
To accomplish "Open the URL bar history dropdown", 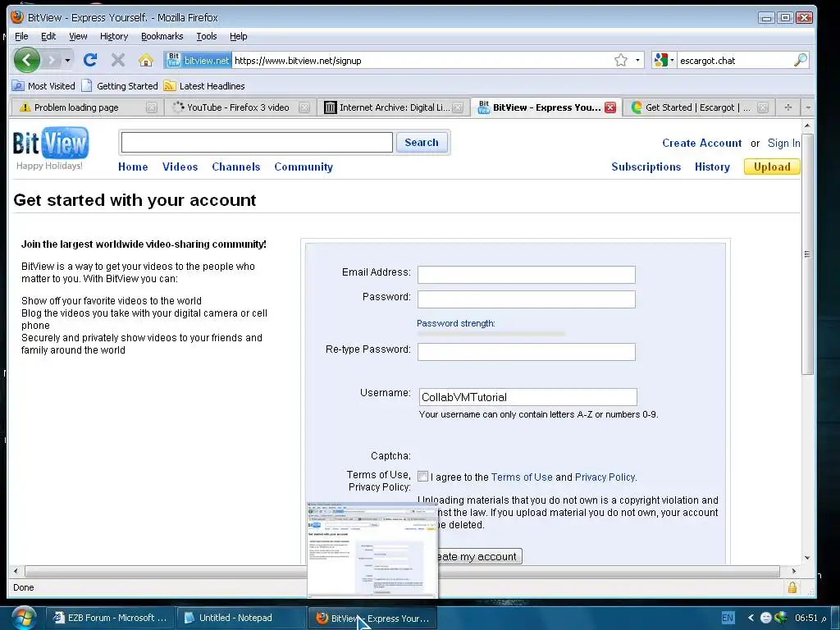I will 637,60.
